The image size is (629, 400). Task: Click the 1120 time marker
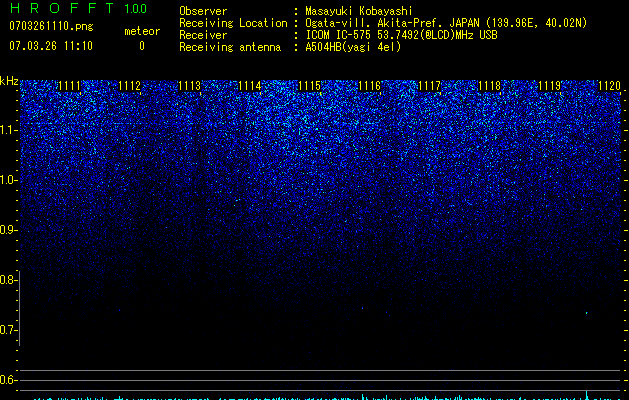(609, 86)
